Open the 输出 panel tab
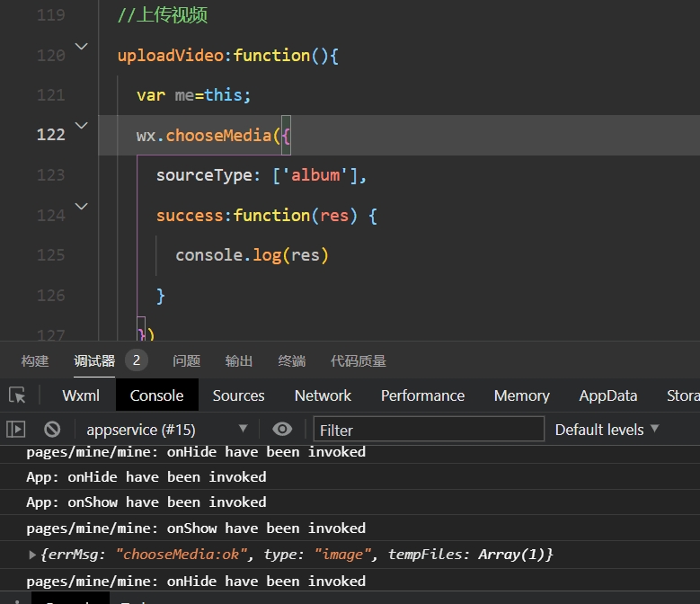This screenshot has width=700, height=604. coord(239,360)
